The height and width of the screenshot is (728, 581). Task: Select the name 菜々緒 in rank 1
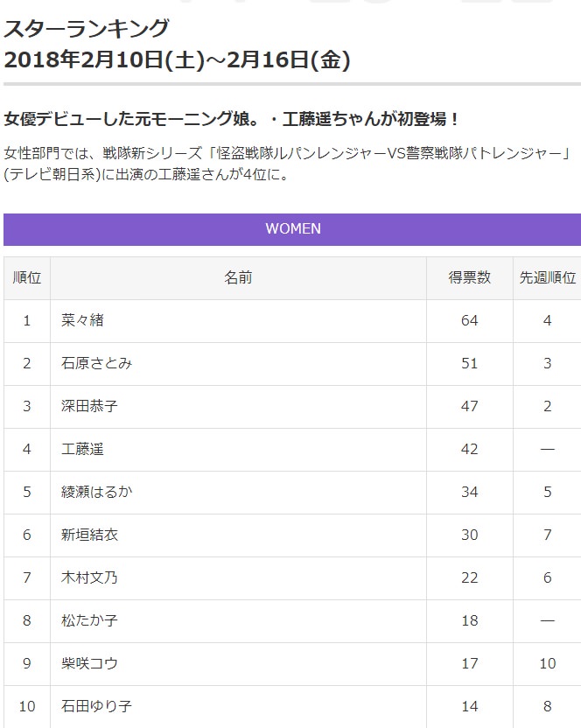[83, 320]
